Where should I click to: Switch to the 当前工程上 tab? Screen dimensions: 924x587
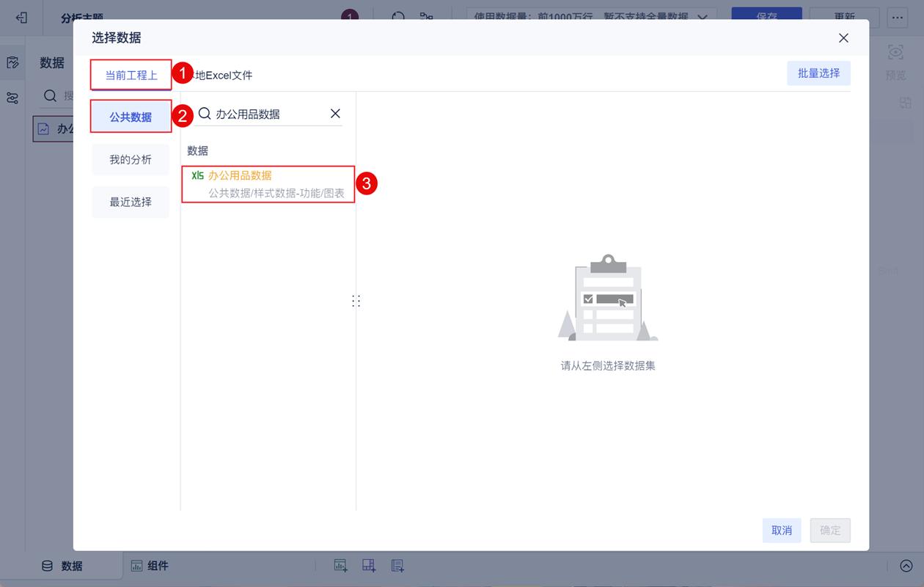(x=131, y=75)
